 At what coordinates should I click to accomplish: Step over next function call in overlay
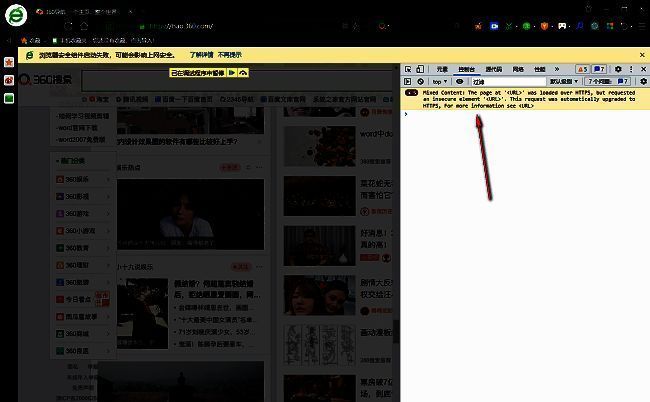click(x=243, y=73)
